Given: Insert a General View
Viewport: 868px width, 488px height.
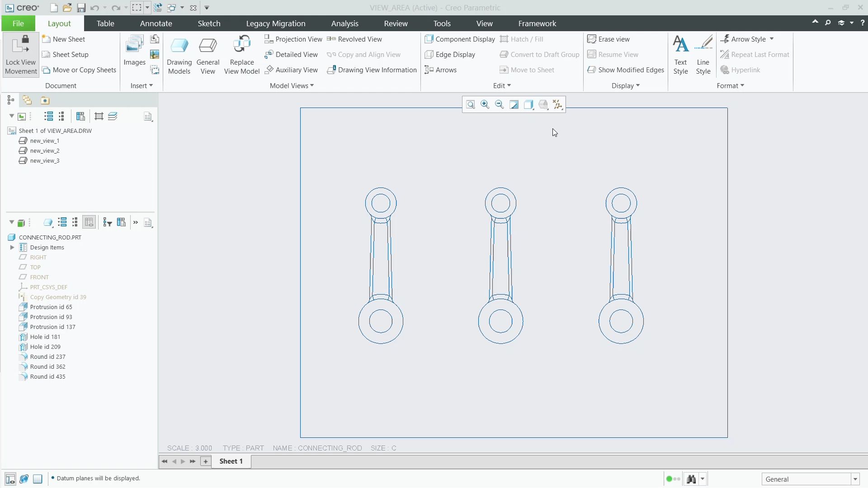Looking at the screenshot, I should 208,55.
